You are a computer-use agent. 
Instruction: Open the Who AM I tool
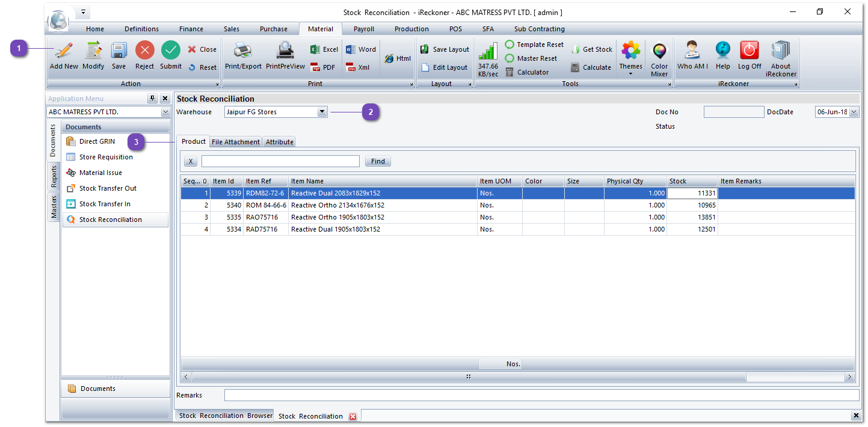click(692, 54)
